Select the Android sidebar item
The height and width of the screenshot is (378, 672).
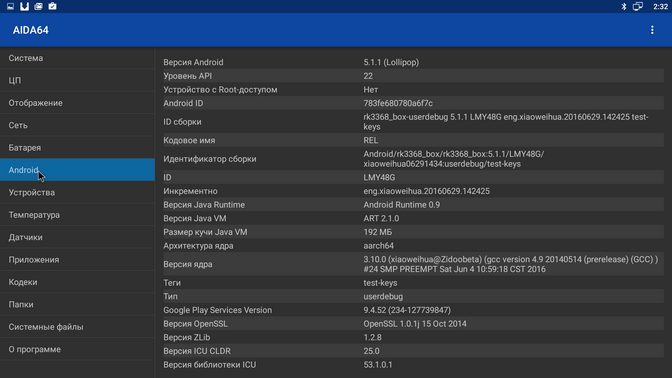77,170
